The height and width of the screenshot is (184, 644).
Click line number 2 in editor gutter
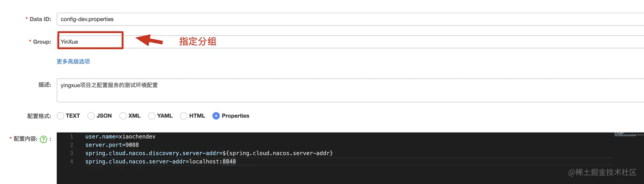click(x=72, y=145)
